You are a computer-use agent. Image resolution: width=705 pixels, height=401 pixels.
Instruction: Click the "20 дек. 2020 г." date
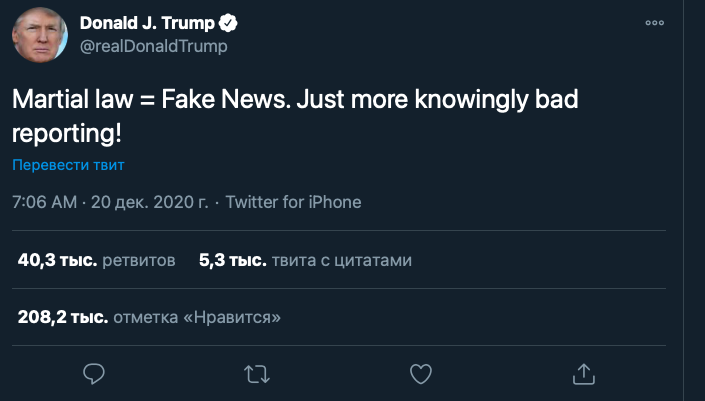149,202
